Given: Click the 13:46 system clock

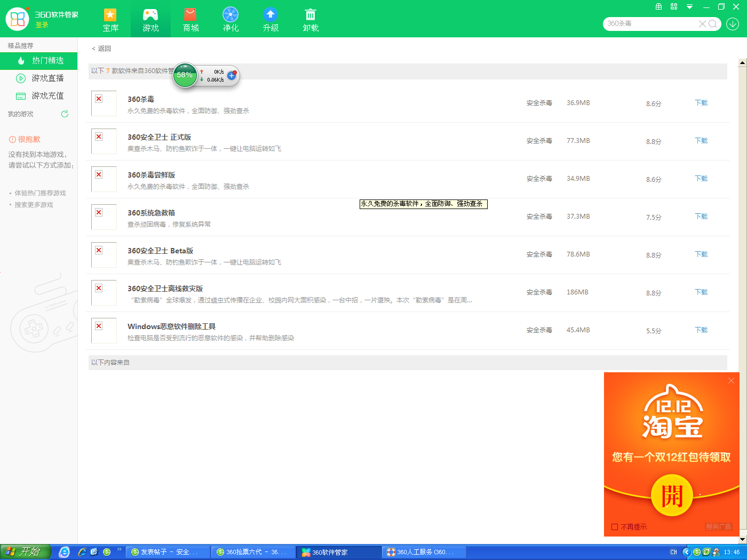Looking at the screenshot, I should (732, 552).
